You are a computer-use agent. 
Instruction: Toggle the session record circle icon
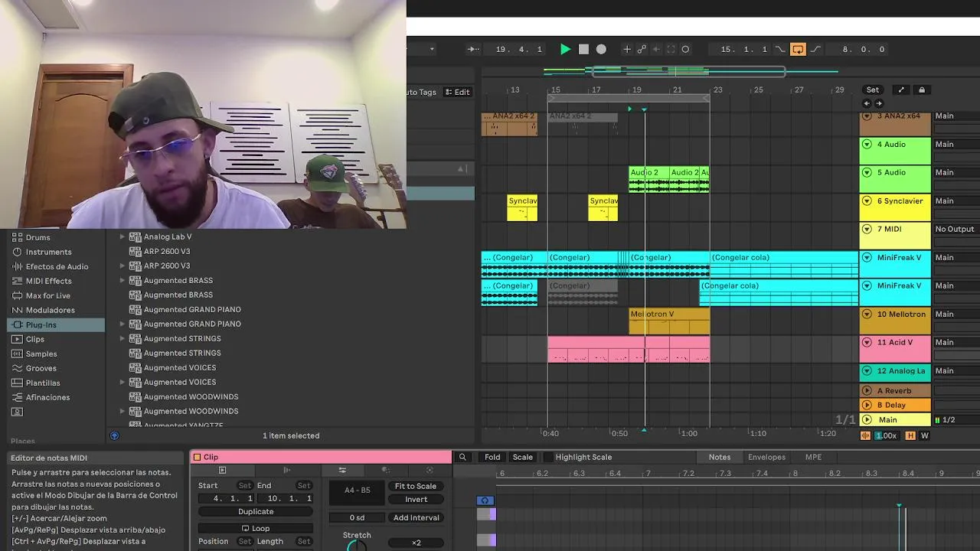(x=685, y=49)
